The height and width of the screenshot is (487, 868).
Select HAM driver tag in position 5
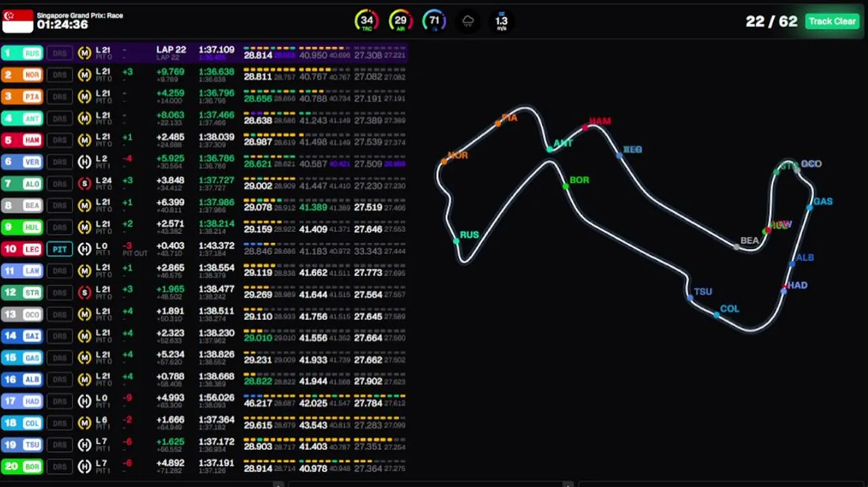[22, 140]
